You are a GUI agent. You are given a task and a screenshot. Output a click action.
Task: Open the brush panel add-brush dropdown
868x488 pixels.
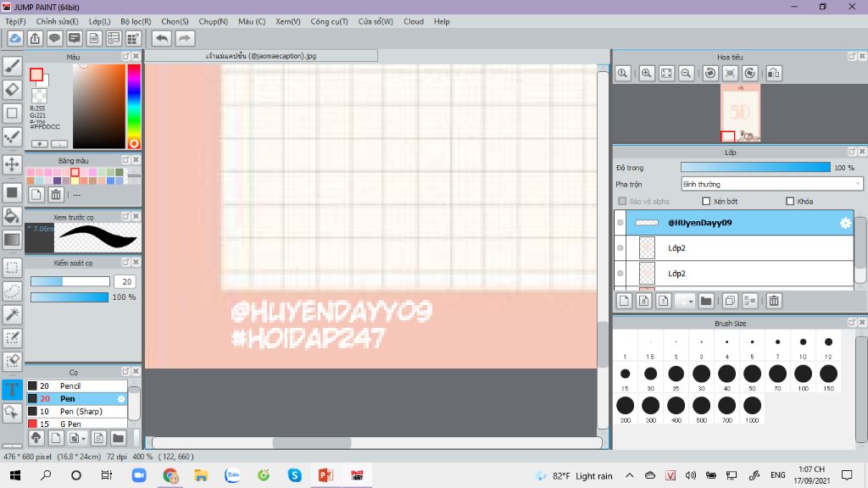click(76, 438)
